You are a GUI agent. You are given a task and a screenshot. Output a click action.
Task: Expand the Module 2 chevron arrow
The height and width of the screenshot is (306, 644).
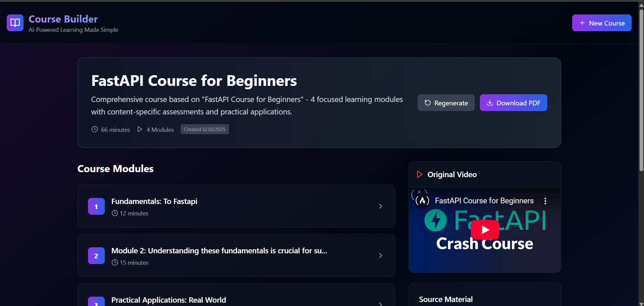click(380, 255)
